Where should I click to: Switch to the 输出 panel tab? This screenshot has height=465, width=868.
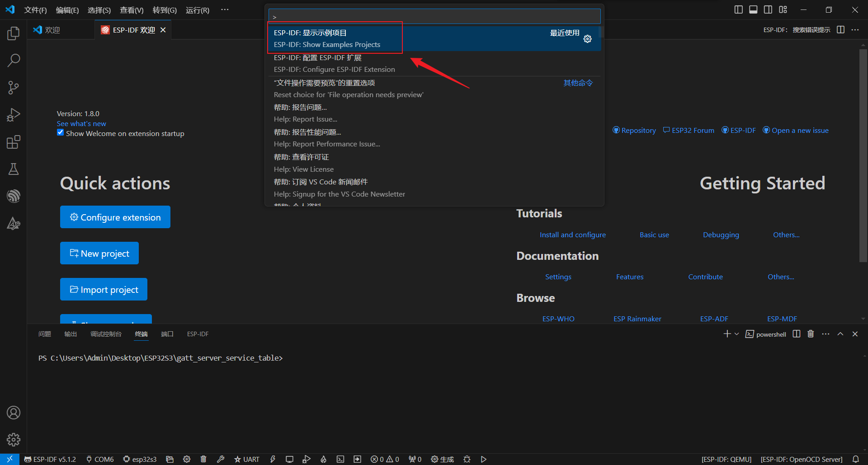click(71, 334)
